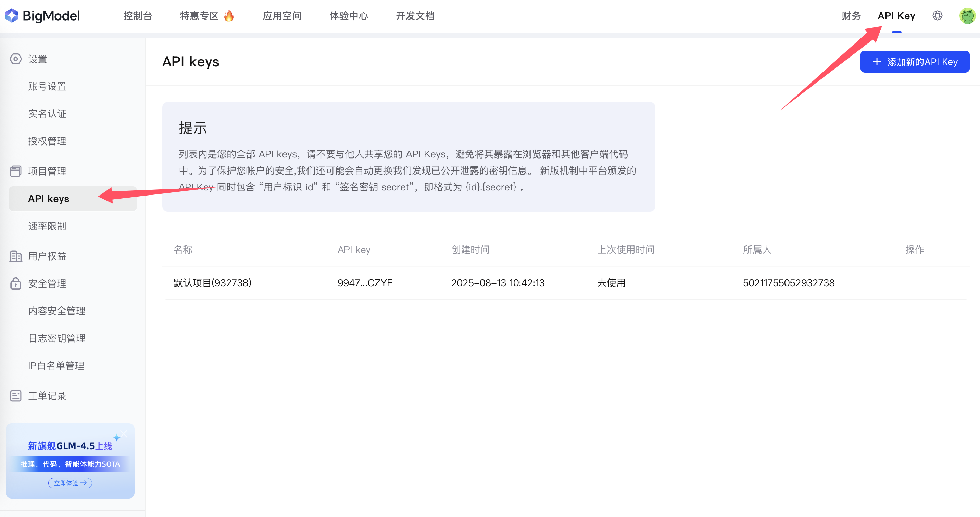This screenshot has width=980, height=517.
Task: Select the API Key top navigation tab
Action: [x=896, y=16]
